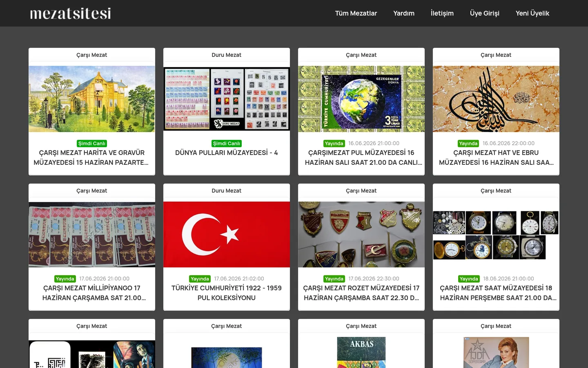Click the date 17.06.2026 22:30:00

click(374, 279)
